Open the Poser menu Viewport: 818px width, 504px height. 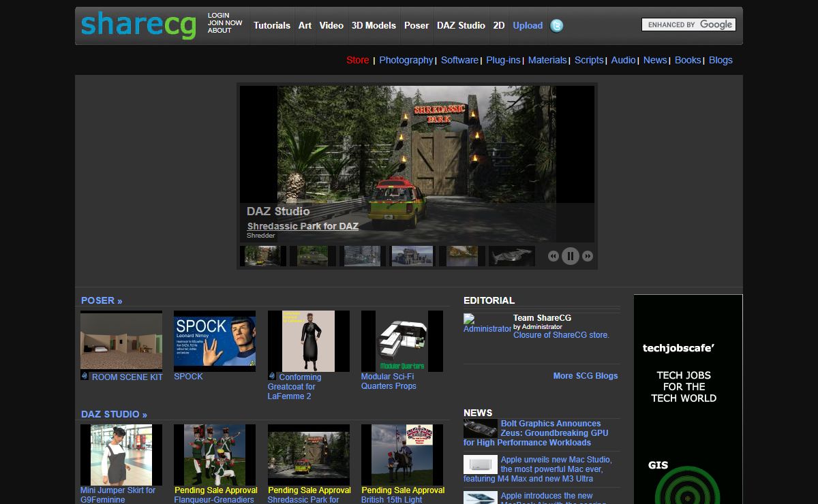[x=416, y=26]
